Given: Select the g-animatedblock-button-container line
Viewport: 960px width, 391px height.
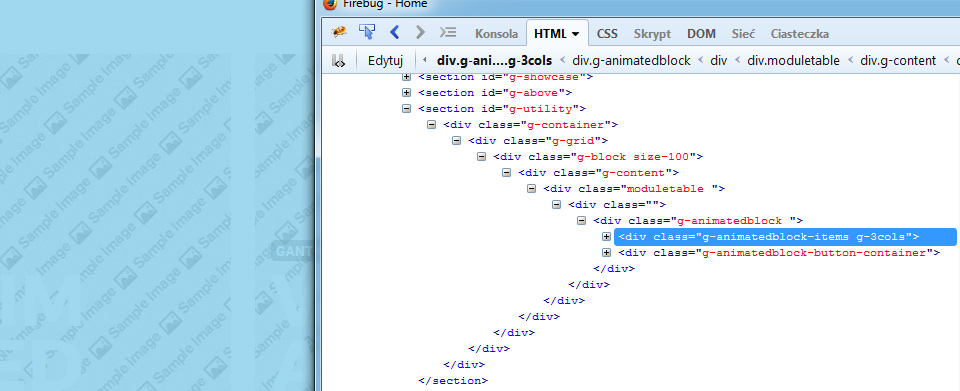Looking at the screenshot, I should click(x=779, y=252).
